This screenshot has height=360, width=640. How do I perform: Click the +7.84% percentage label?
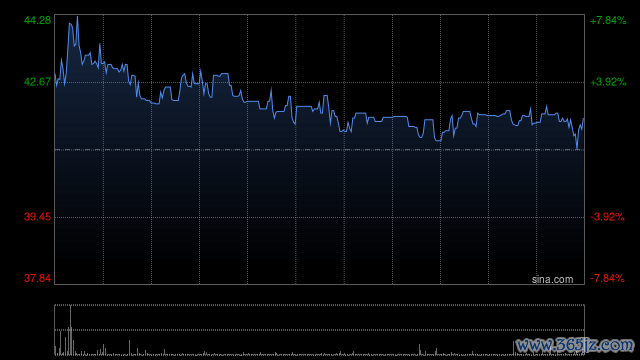point(608,20)
